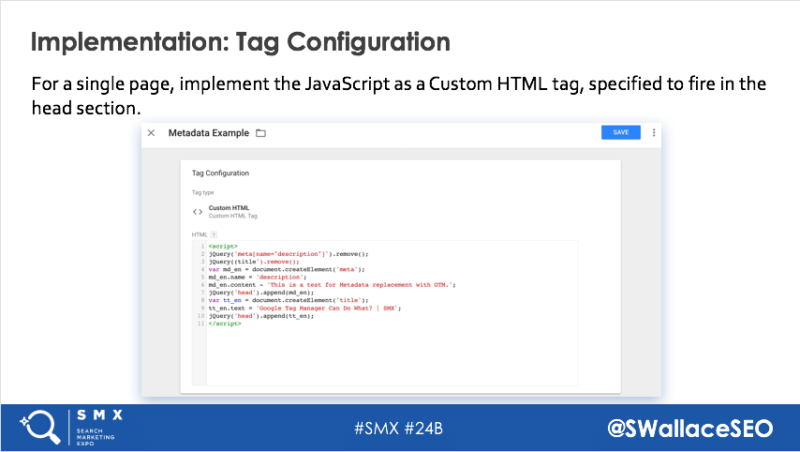
Task: Click the SMX magnifying glass logo
Action: tap(40, 428)
